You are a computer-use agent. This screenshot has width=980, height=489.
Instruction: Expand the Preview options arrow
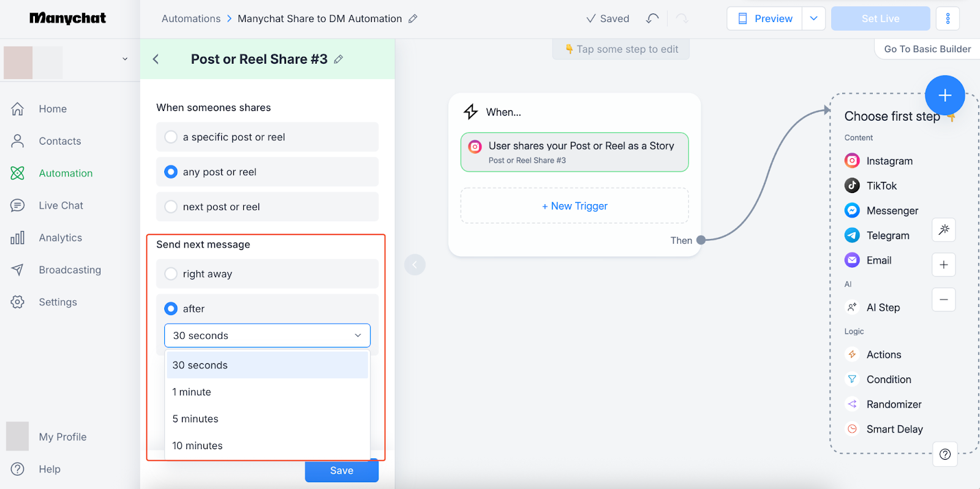coord(813,18)
